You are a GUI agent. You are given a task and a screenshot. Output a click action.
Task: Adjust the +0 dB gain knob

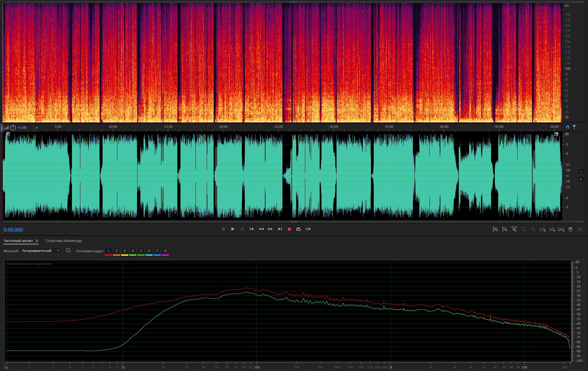coord(13,128)
